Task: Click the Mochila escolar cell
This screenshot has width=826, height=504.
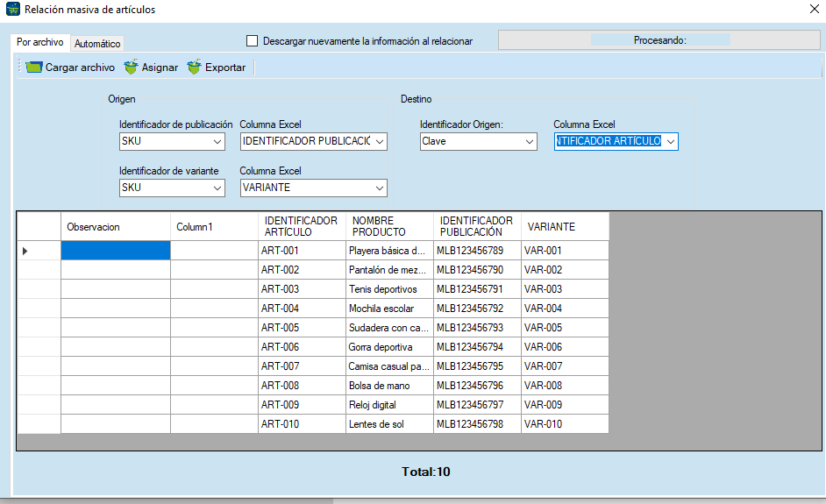Action: pyautogui.click(x=390, y=308)
